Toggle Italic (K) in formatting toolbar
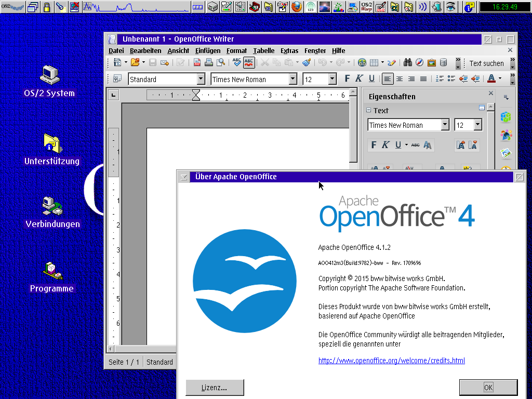The width and height of the screenshot is (532, 399). pyautogui.click(x=359, y=79)
